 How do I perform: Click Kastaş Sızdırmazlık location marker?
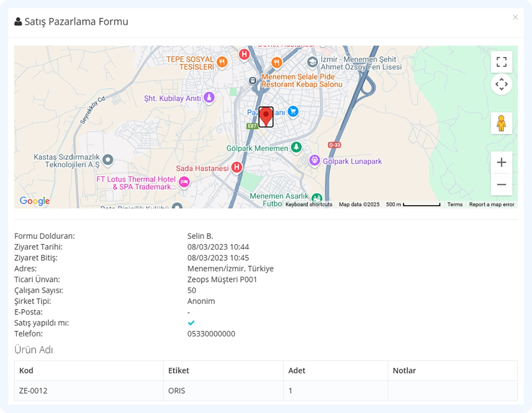108,159
